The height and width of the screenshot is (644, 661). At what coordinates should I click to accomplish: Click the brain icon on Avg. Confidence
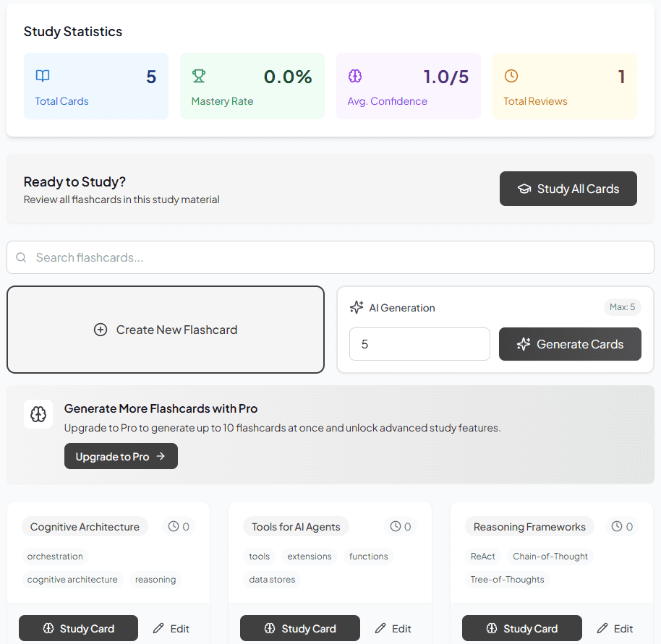355,76
